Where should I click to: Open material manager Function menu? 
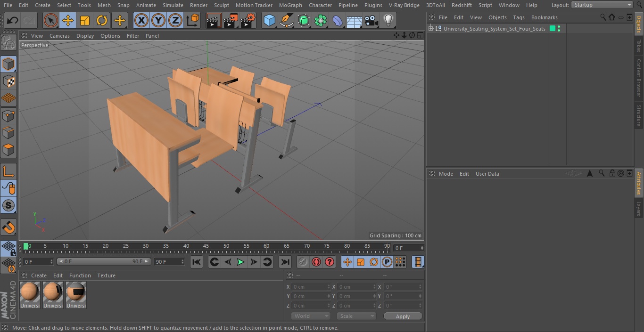pos(80,275)
